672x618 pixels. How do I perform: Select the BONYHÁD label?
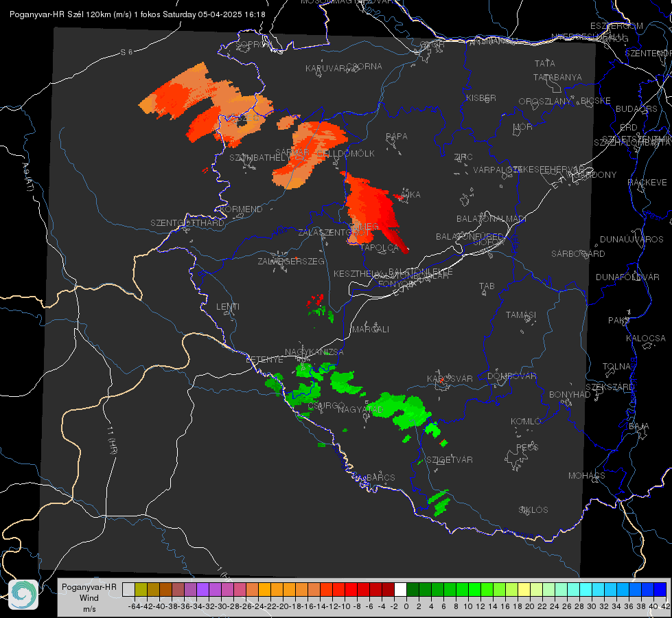click(x=570, y=395)
